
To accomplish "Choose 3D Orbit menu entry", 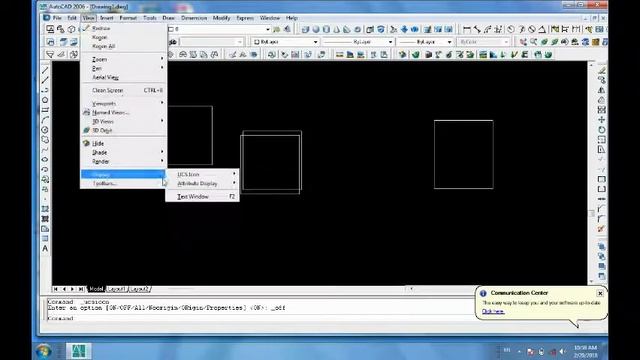I will [x=123, y=130].
